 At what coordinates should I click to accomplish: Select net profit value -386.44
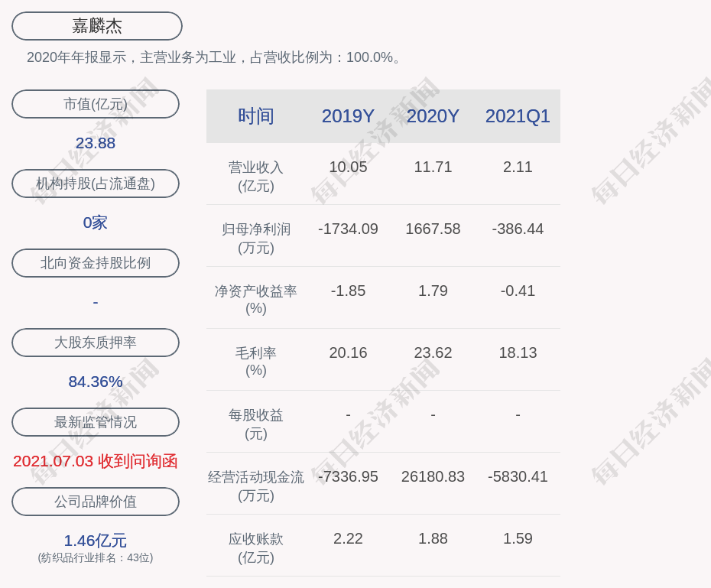[518, 229]
